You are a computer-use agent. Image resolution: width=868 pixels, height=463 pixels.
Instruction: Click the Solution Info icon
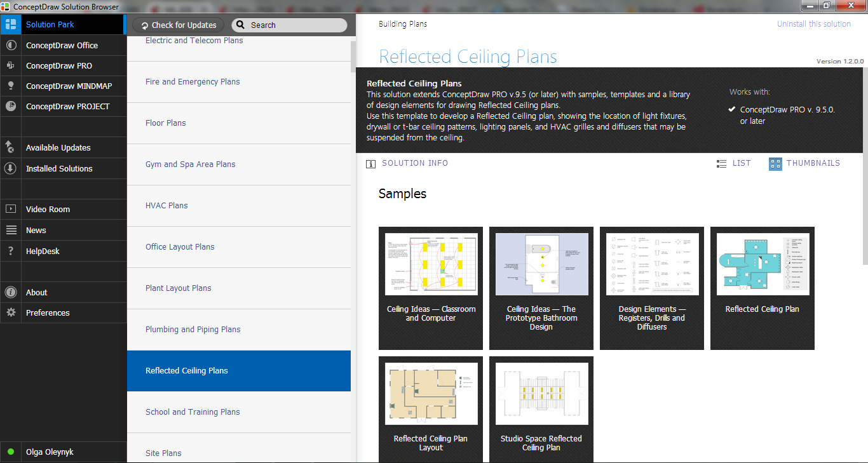tap(371, 164)
